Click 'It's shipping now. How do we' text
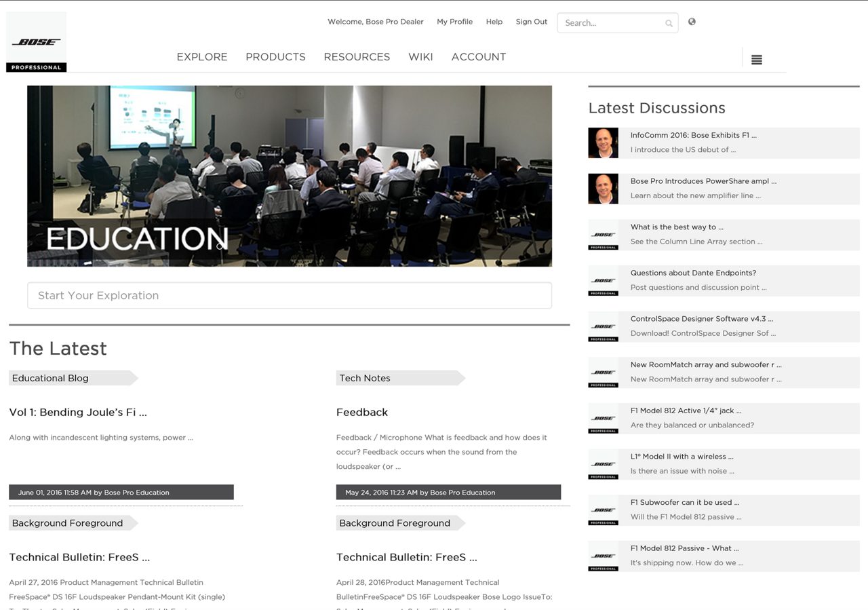Viewport: 868px width, 610px height. point(687,563)
